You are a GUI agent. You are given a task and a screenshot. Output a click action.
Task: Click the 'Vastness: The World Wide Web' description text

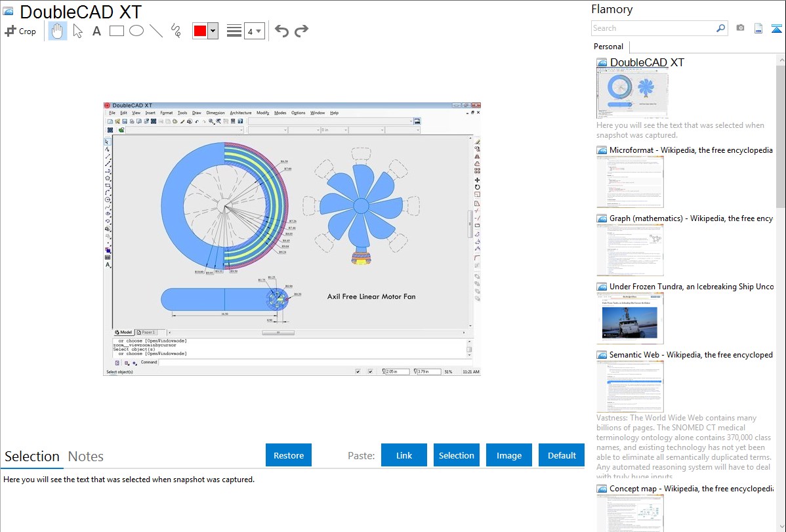[x=684, y=447]
